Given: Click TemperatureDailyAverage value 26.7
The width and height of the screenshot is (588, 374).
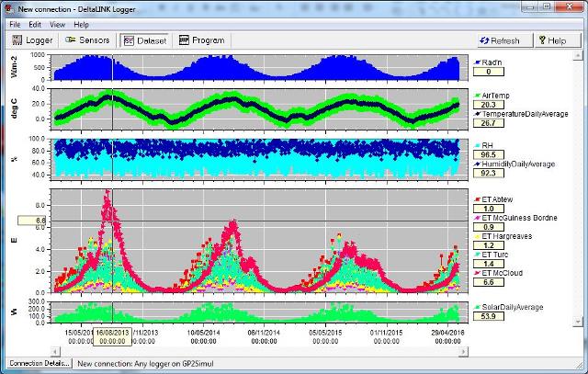Looking at the screenshot, I should pyautogui.click(x=489, y=123).
